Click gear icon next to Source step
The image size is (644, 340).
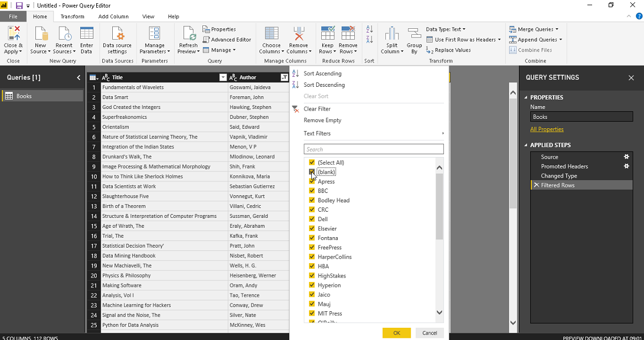(x=626, y=157)
